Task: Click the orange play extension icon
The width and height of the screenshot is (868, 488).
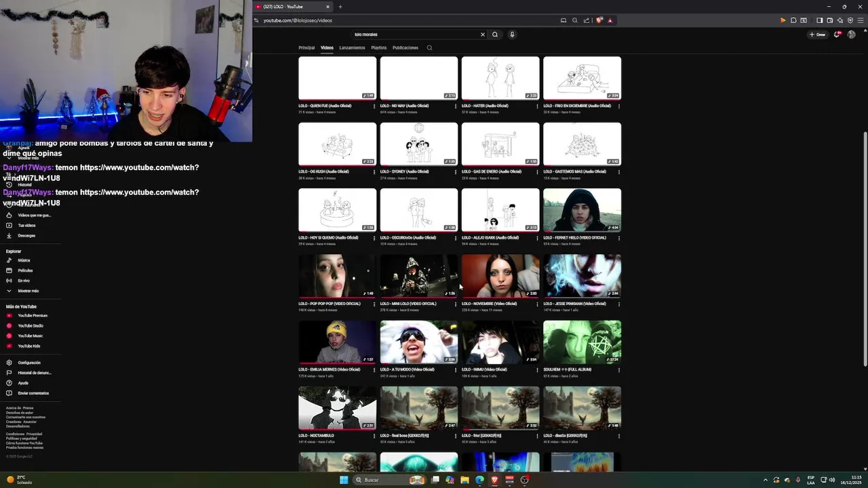Action: click(x=783, y=20)
